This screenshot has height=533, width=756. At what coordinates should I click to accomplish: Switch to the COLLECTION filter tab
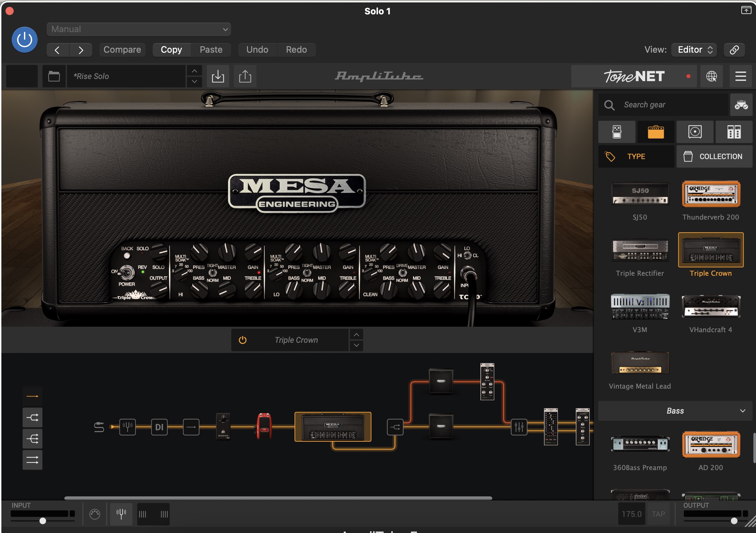pos(714,156)
